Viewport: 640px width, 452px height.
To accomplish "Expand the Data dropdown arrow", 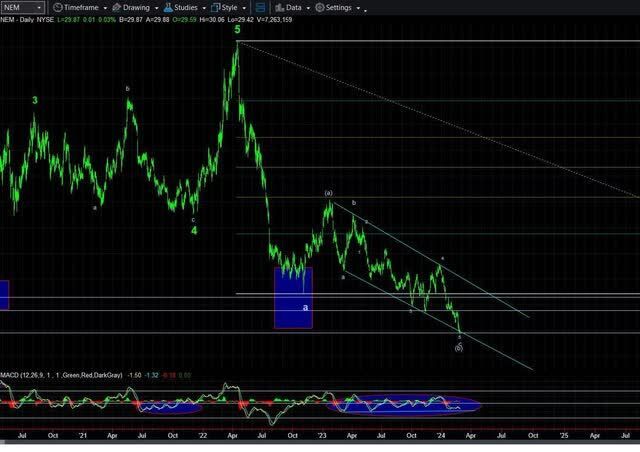I will [x=308, y=8].
